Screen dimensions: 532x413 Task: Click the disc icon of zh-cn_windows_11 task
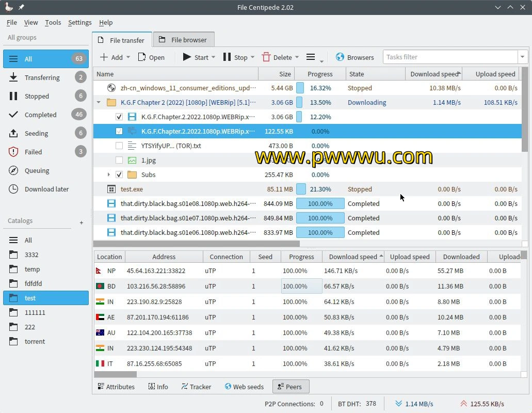click(111, 88)
